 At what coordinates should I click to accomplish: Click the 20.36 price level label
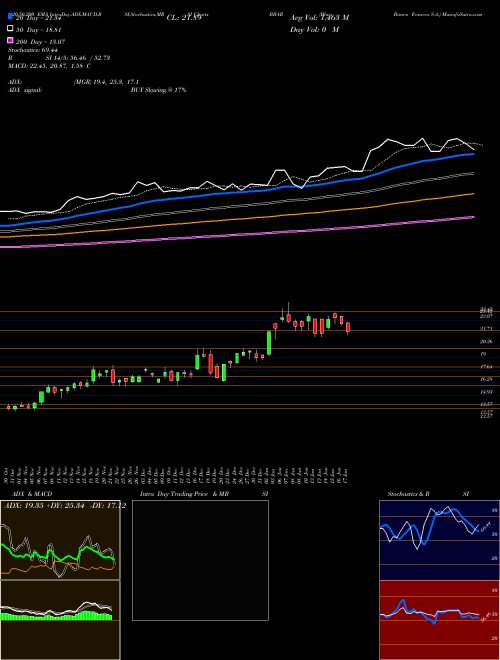click(486, 341)
